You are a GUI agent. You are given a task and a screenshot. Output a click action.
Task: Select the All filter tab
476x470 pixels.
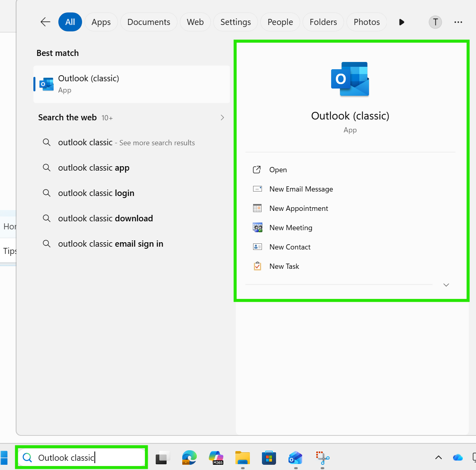click(70, 22)
